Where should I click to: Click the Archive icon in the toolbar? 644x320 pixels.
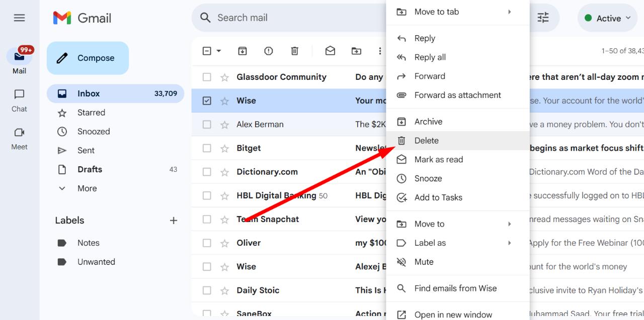pyautogui.click(x=243, y=51)
